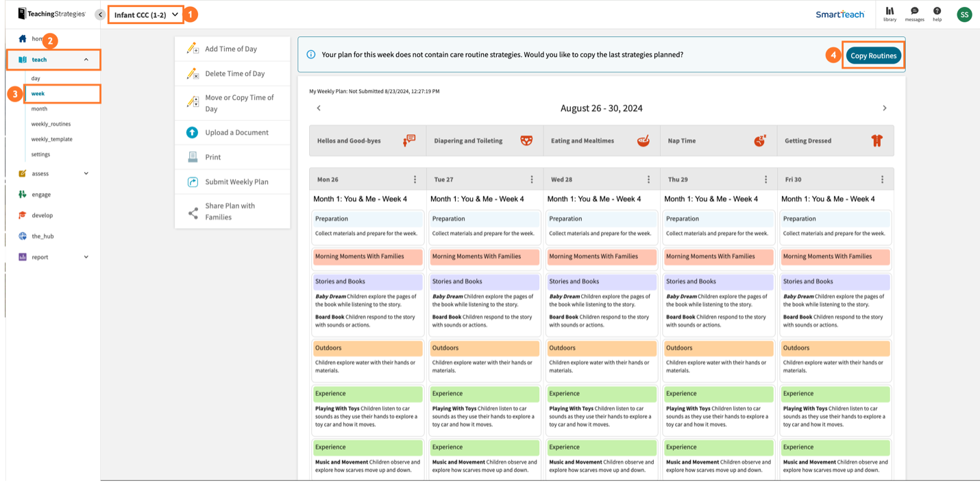Collapse the teach section in the sidebar
This screenshot has height=483, width=980.
click(88, 60)
